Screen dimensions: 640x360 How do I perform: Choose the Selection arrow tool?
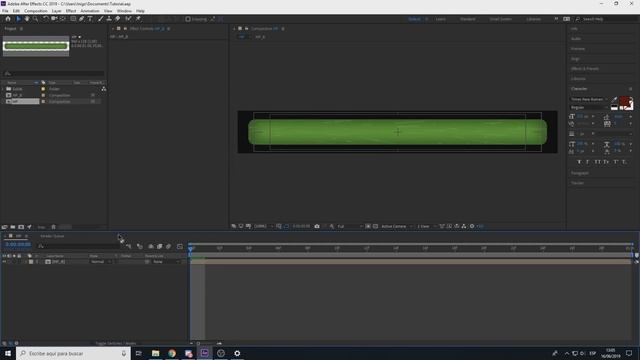(x=18, y=19)
